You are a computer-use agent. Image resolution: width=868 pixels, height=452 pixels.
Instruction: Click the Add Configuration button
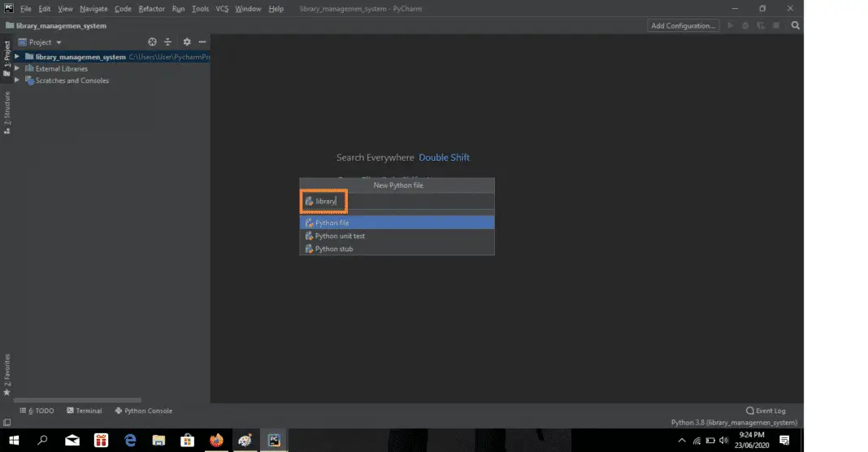tap(684, 25)
